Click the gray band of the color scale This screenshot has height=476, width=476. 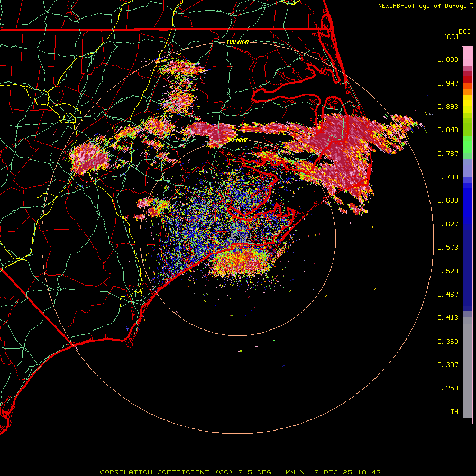point(467,368)
